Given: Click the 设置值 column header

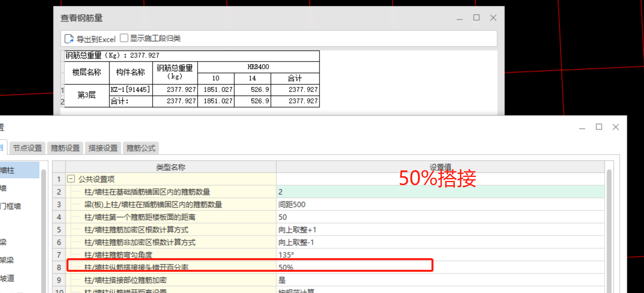Looking at the screenshot, I should (440, 167).
